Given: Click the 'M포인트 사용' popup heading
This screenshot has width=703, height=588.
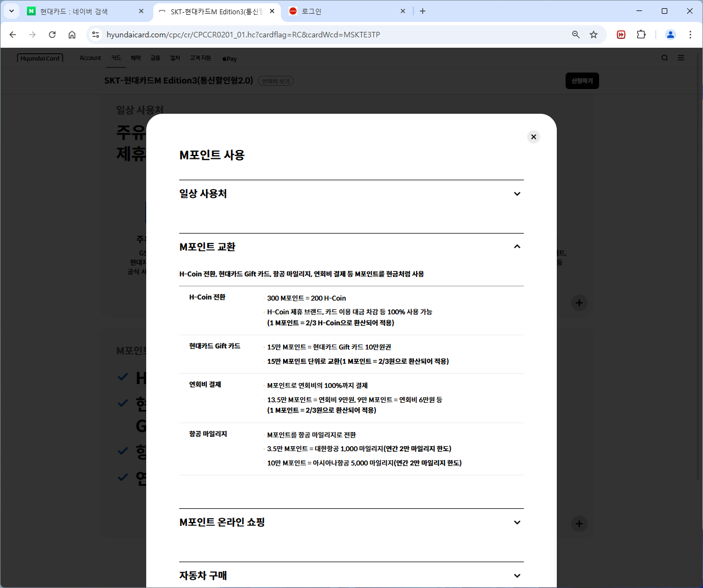Looking at the screenshot, I should click(212, 155).
